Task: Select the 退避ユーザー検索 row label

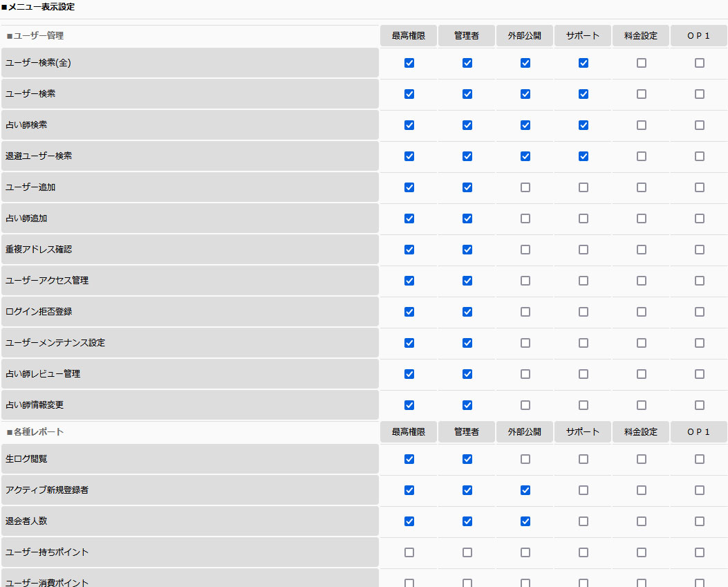Action: [39, 156]
